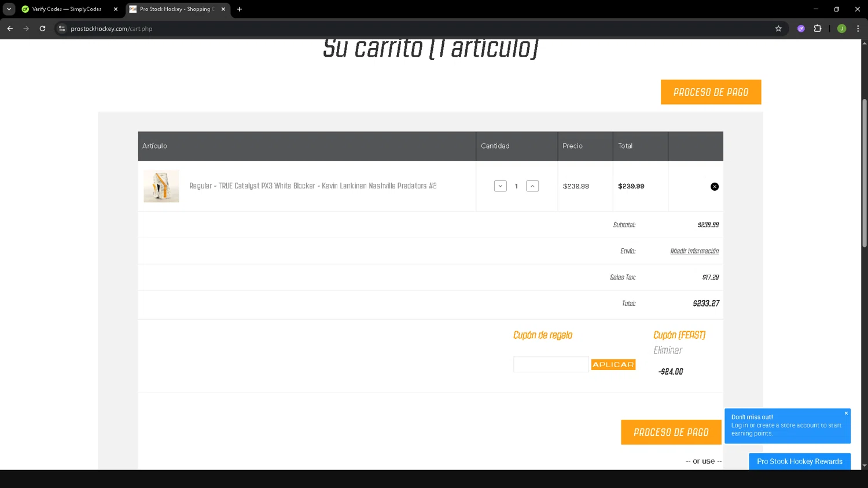Click the Añadir información shipping link
The width and height of the screenshot is (868, 488).
(x=694, y=251)
